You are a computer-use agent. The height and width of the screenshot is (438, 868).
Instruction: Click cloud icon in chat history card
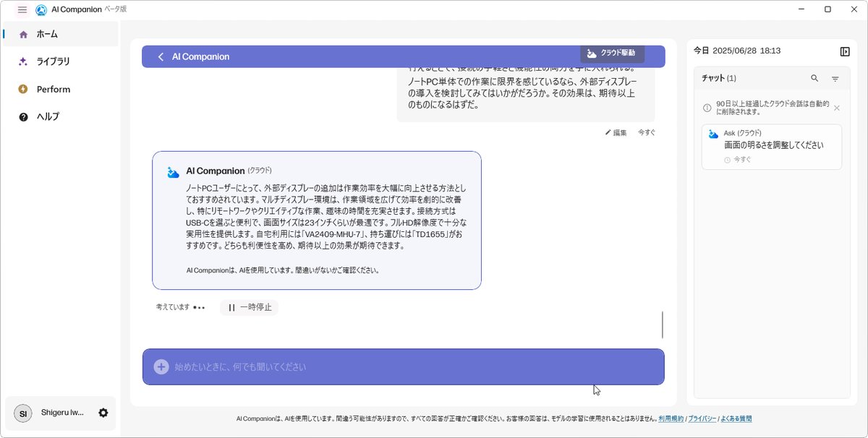point(714,134)
